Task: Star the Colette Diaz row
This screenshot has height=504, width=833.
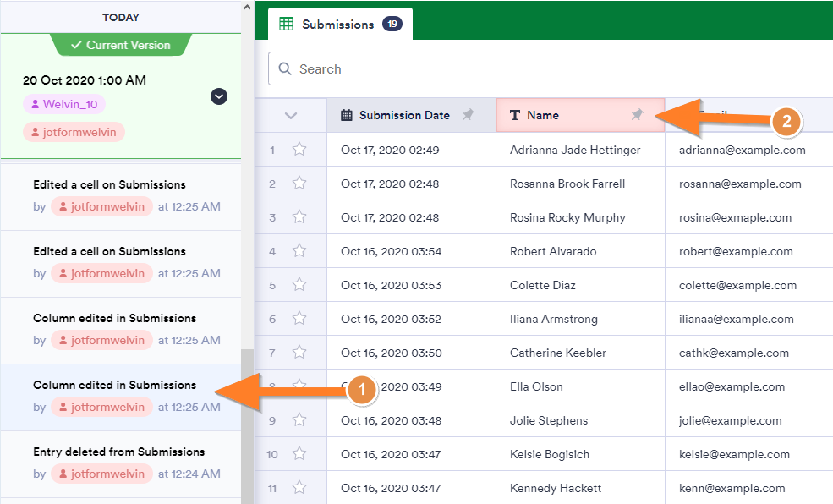Action: coord(299,285)
